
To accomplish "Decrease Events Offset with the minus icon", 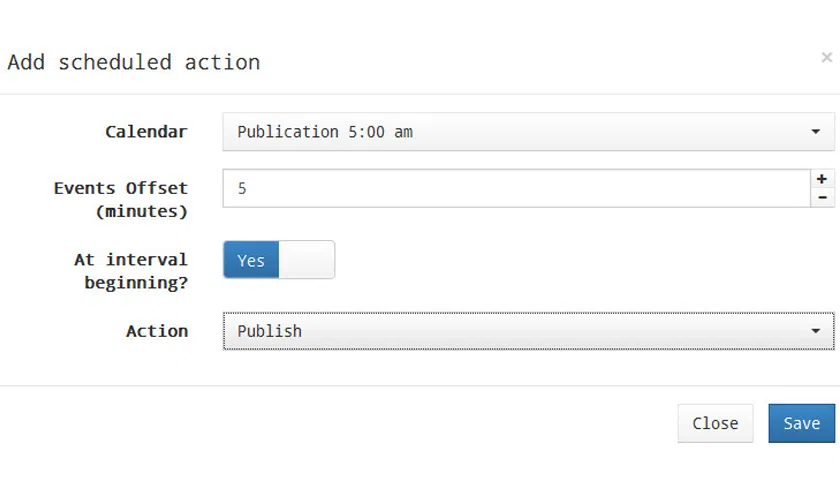I will pos(822,198).
